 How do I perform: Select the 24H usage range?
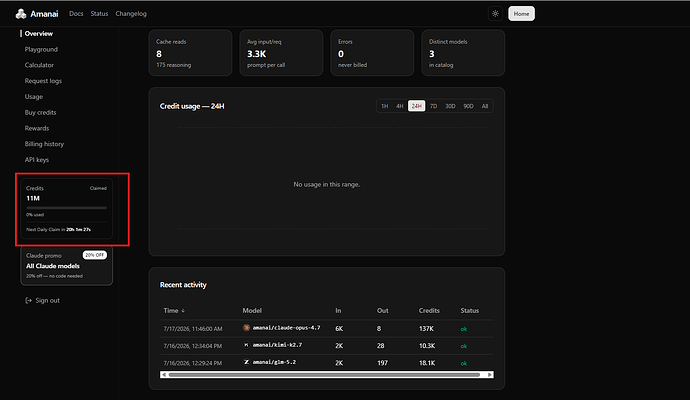point(416,106)
